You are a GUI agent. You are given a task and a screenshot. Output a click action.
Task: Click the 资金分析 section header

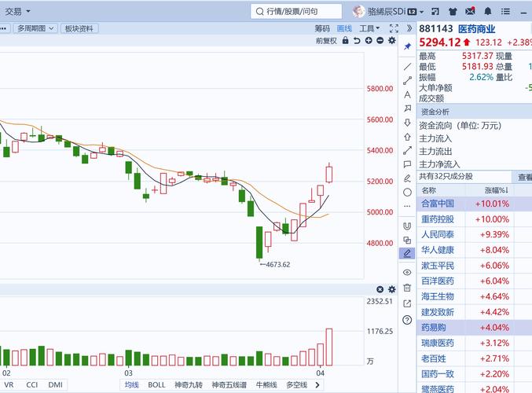click(435, 112)
